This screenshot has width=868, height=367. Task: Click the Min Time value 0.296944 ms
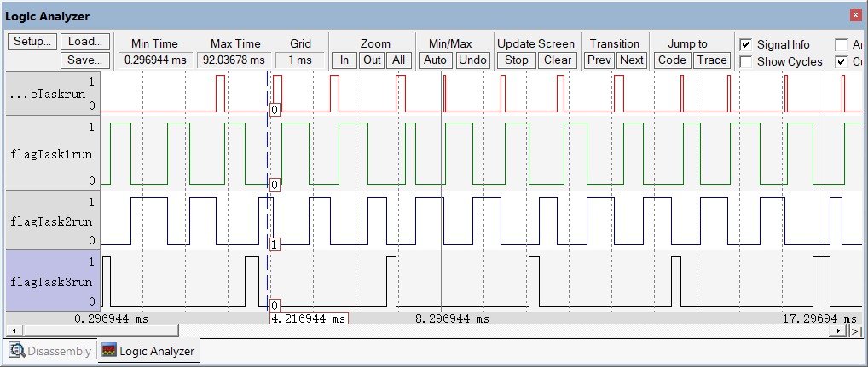[x=155, y=60]
